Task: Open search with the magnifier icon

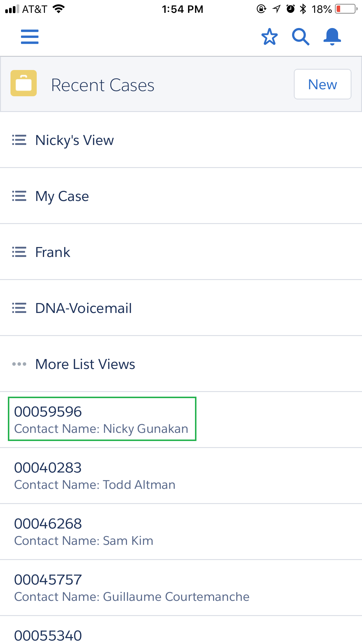Action: click(301, 37)
